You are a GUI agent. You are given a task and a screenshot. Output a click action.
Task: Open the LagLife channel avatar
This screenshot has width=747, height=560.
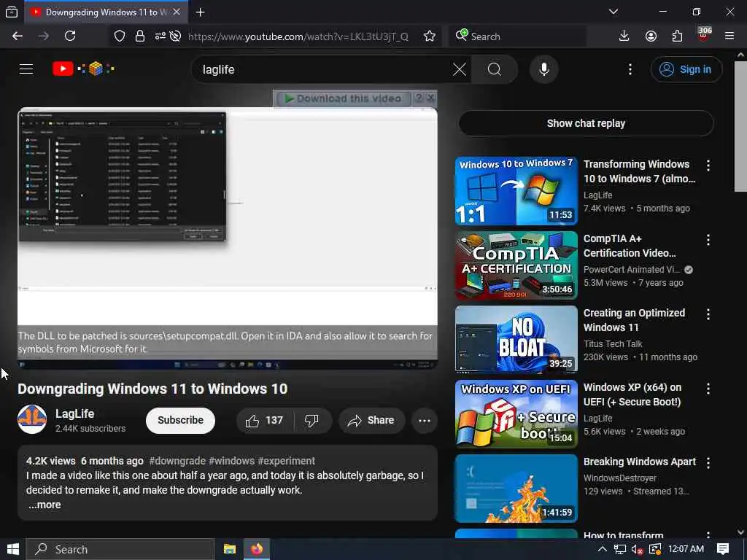(x=32, y=419)
